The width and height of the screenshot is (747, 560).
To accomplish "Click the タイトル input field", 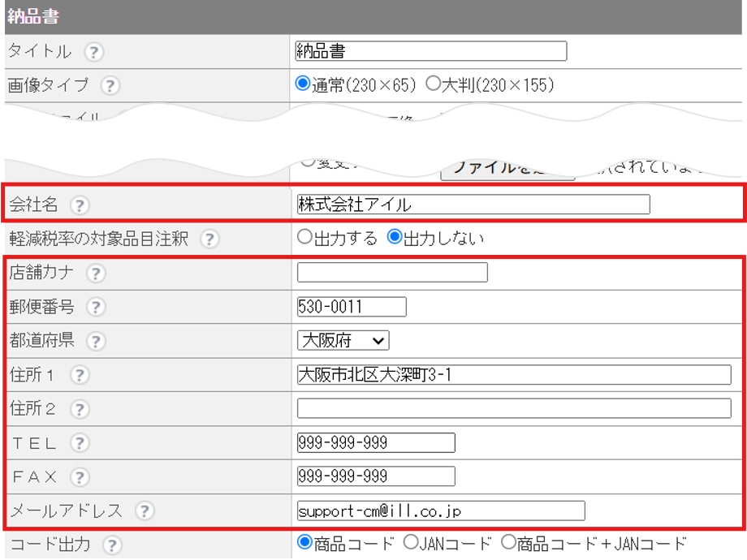I will [430, 51].
